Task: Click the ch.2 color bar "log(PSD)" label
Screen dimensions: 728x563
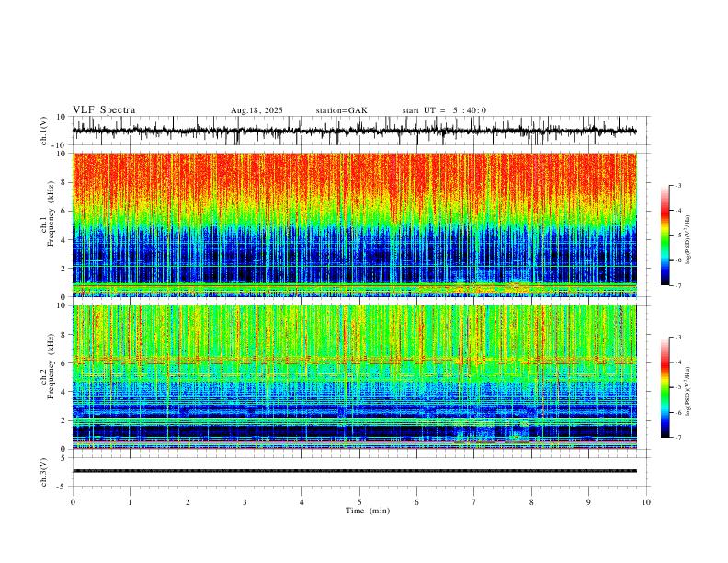Action: point(688,392)
